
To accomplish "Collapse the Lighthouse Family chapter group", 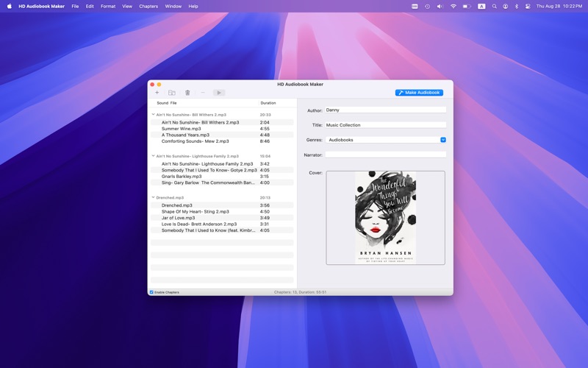I will pyautogui.click(x=153, y=156).
